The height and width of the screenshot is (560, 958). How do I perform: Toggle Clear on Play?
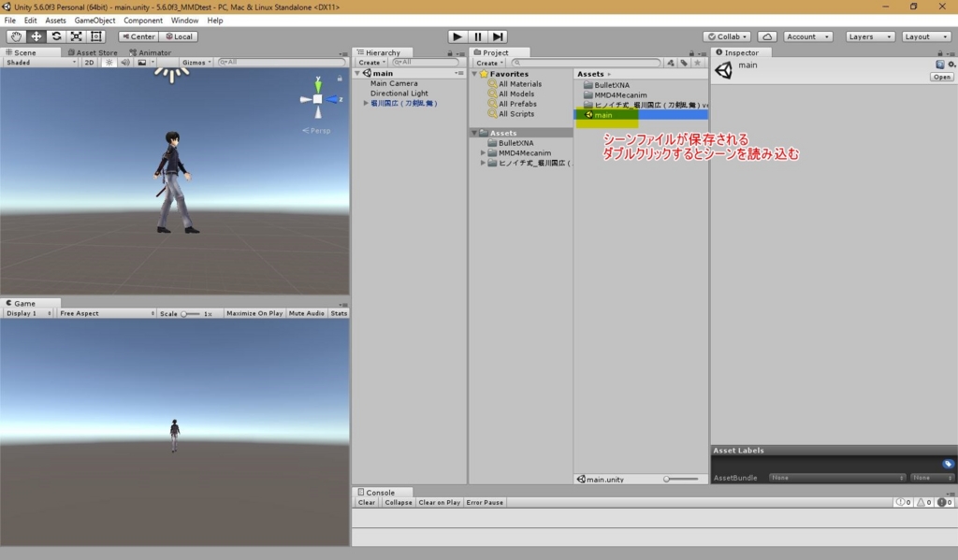[440, 503]
